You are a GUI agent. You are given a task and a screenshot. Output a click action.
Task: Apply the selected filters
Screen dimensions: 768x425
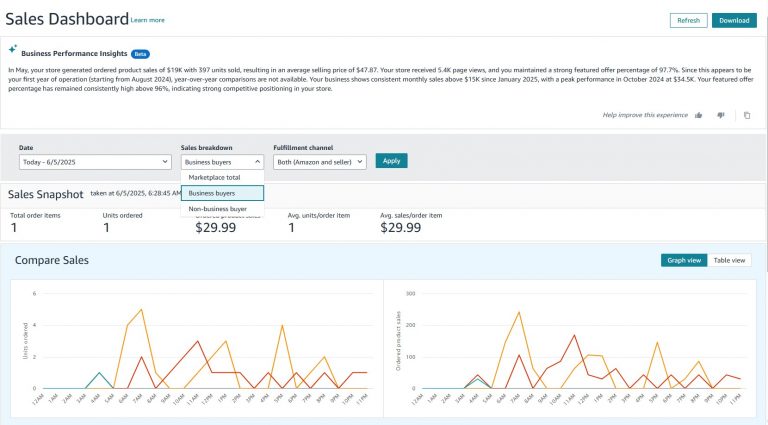pyautogui.click(x=391, y=161)
